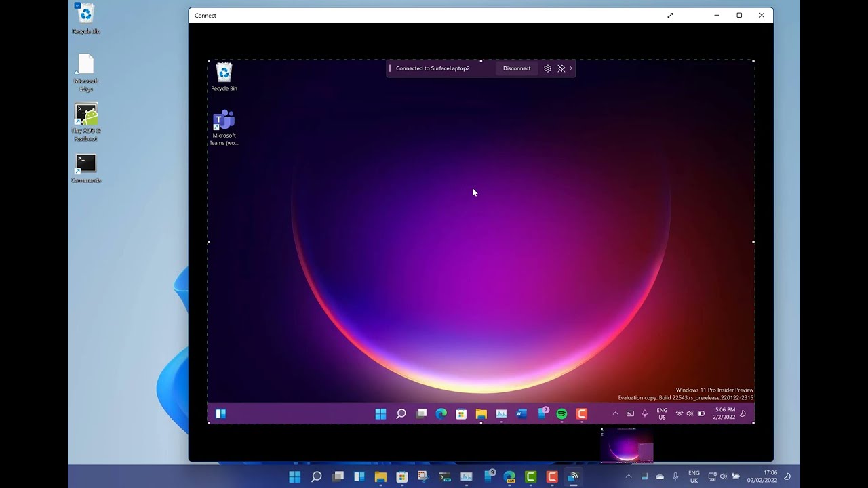Open the Microsoft Teams desktop shortcut in the remote session
The height and width of the screenshot is (488, 868).
pyautogui.click(x=224, y=127)
